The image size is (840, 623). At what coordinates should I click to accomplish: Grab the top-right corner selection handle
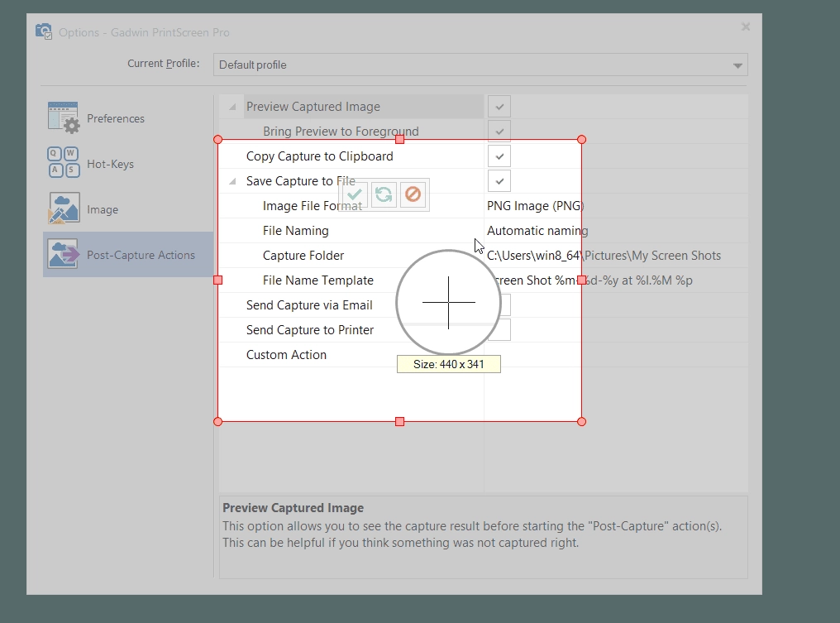(x=582, y=139)
